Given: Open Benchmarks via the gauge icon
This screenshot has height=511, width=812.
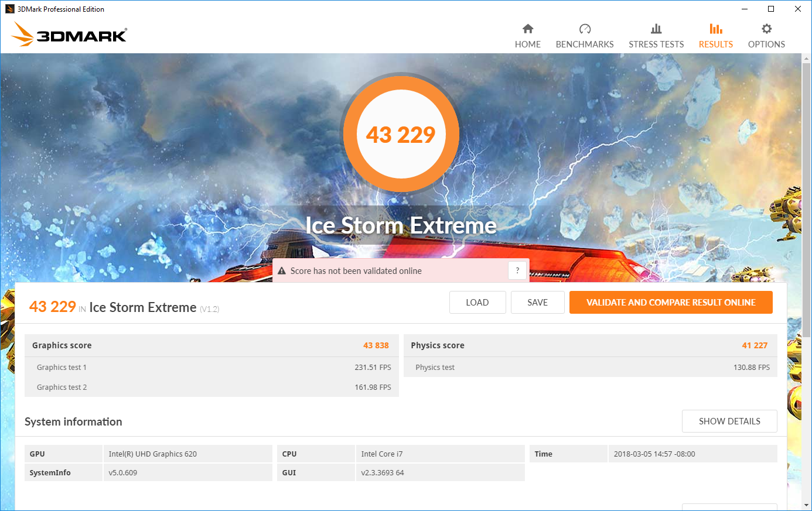Looking at the screenshot, I should [x=585, y=29].
